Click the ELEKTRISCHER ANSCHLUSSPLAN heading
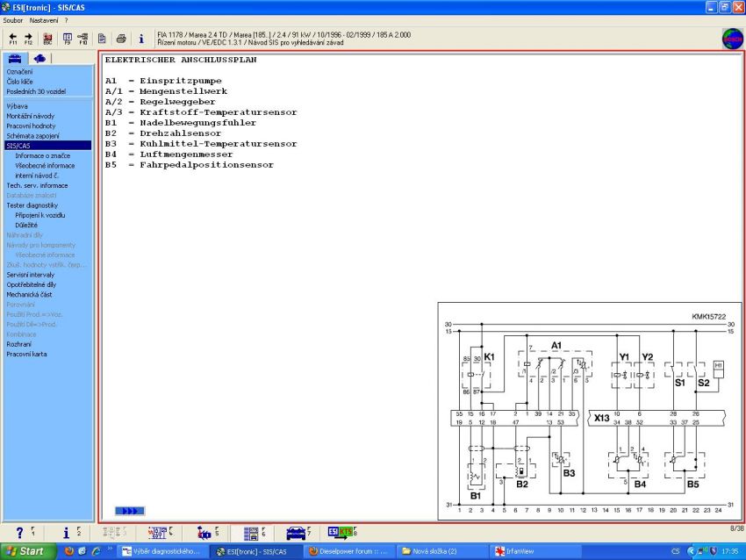The image size is (746, 560). click(181, 60)
